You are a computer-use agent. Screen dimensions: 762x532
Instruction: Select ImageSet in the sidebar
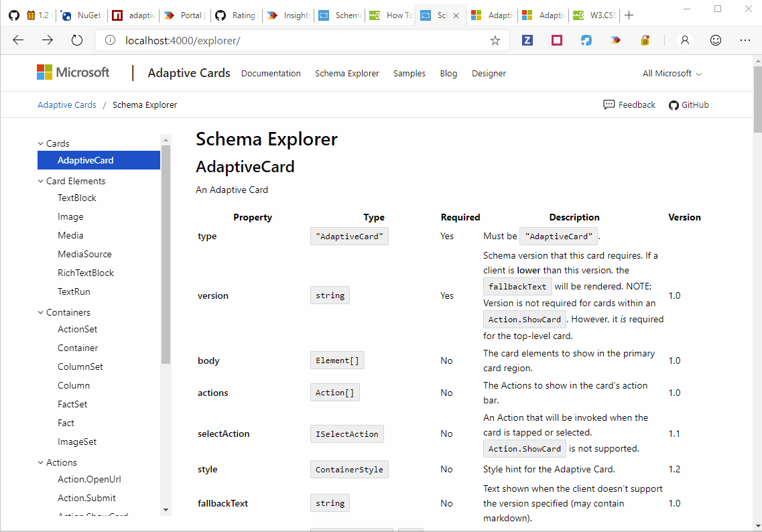pos(77,442)
